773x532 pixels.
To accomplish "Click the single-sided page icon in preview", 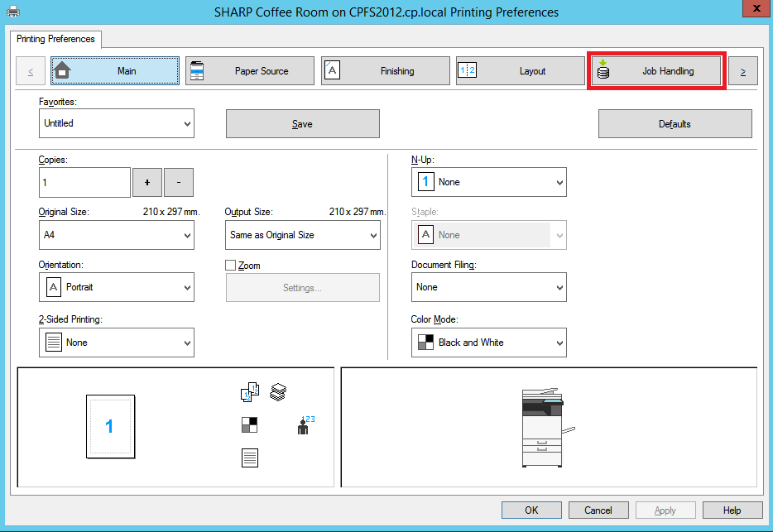I will click(x=250, y=458).
